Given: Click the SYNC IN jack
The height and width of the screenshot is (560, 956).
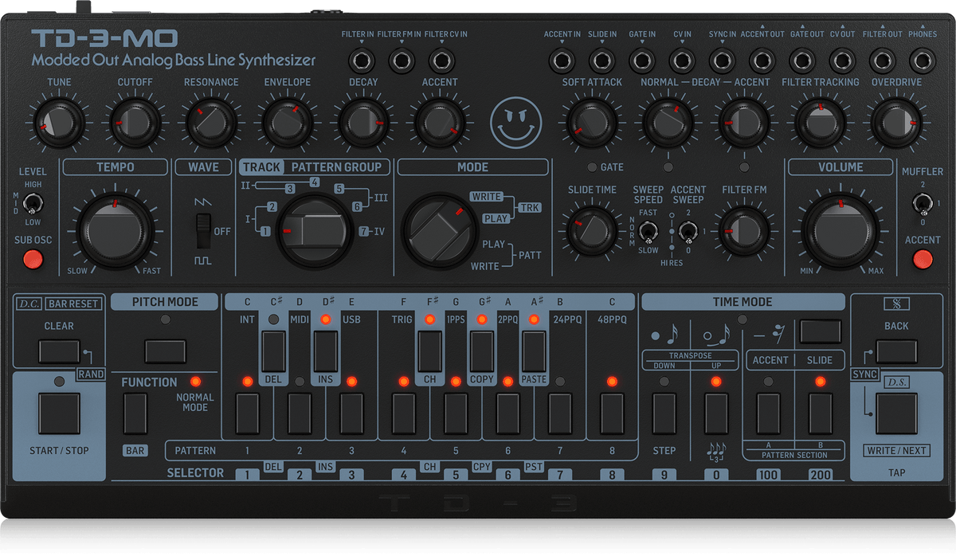Looking at the screenshot, I should tap(722, 60).
